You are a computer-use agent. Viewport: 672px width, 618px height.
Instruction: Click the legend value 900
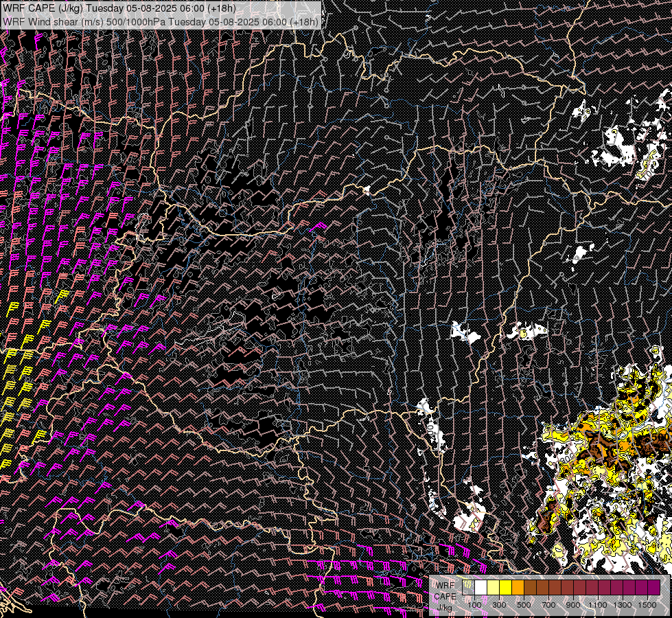[573, 605]
